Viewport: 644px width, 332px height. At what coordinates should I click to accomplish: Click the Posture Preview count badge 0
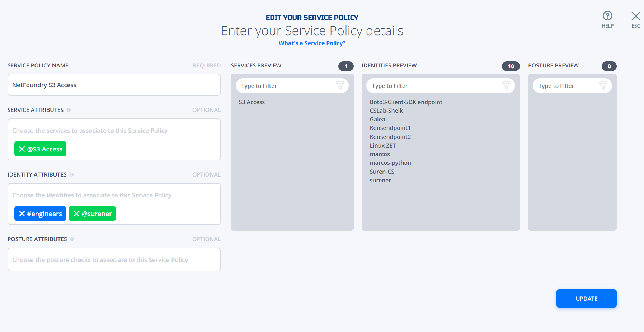pos(609,66)
